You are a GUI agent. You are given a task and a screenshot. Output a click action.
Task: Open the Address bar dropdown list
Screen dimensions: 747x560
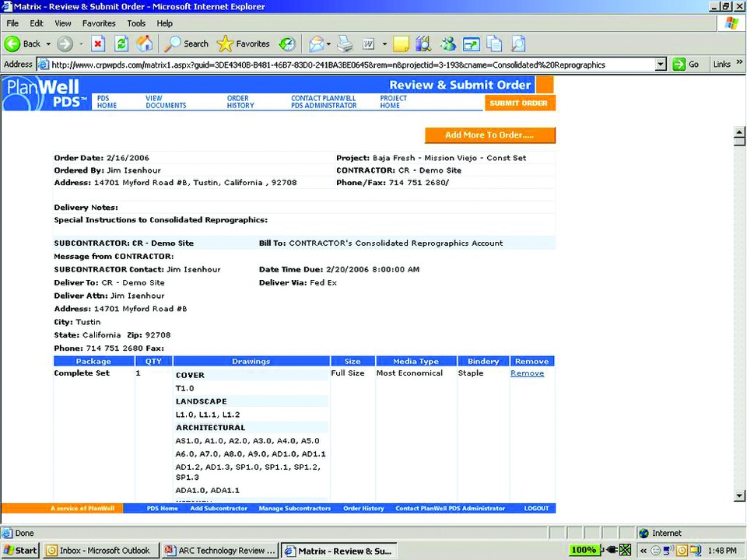tap(661, 65)
